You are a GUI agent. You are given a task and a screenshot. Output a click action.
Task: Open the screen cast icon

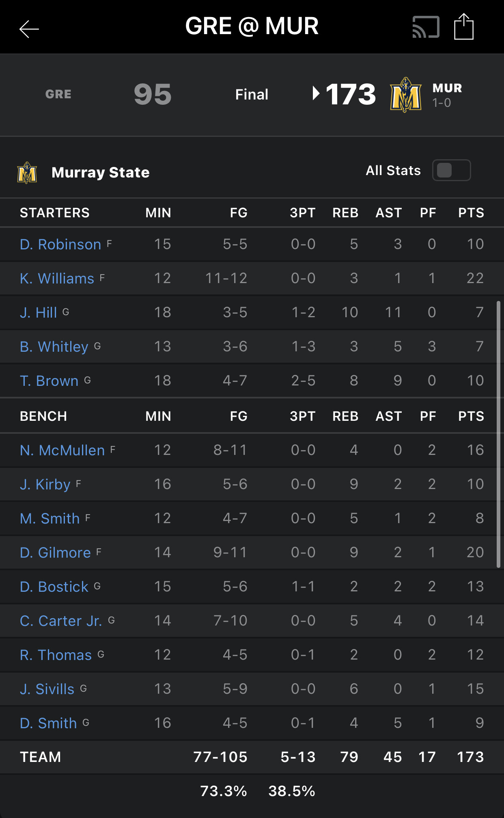(426, 27)
